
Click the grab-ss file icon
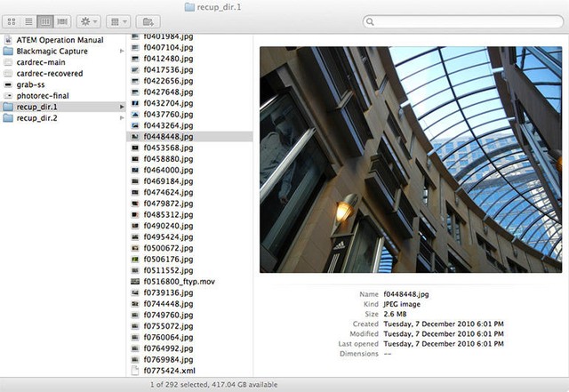(8, 84)
